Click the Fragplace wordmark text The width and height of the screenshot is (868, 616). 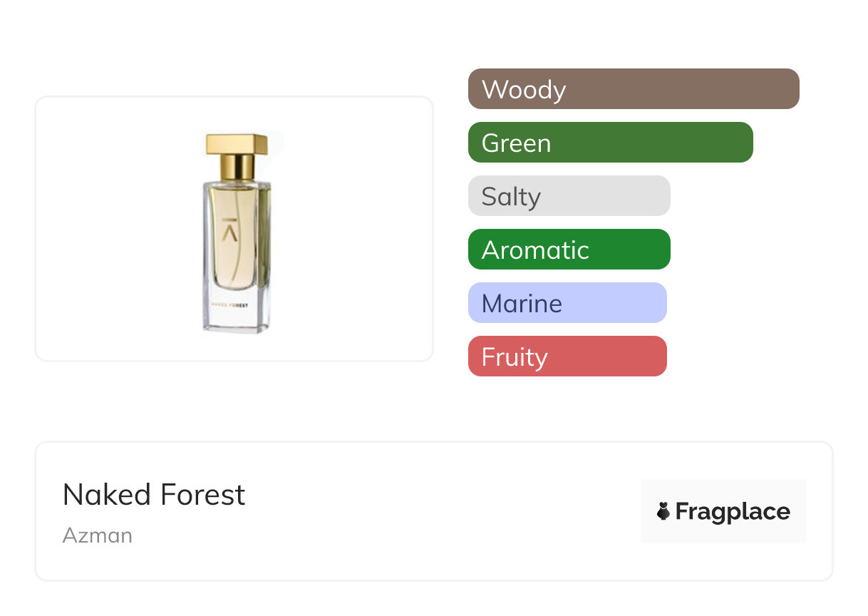733,512
